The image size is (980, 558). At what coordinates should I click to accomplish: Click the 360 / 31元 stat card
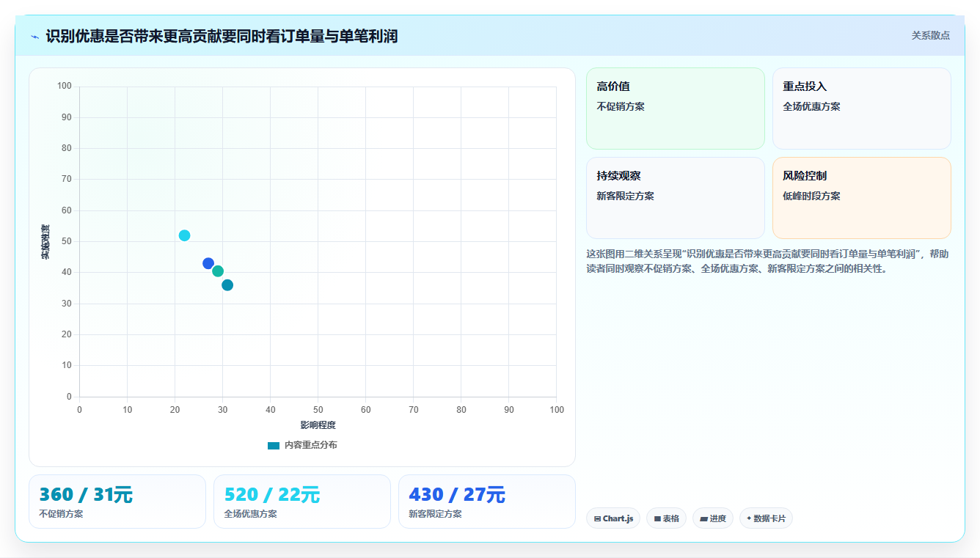[x=117, y=502]
